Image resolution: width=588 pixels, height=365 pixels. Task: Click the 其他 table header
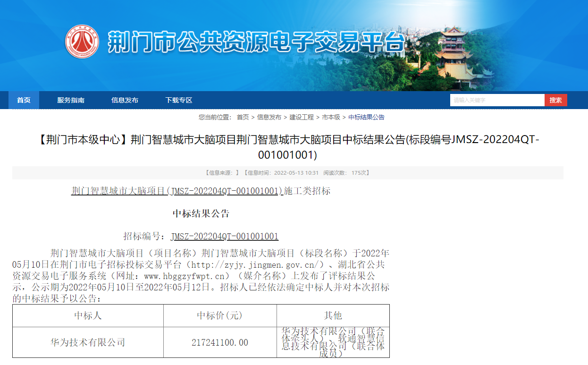[x=333, y=315]
